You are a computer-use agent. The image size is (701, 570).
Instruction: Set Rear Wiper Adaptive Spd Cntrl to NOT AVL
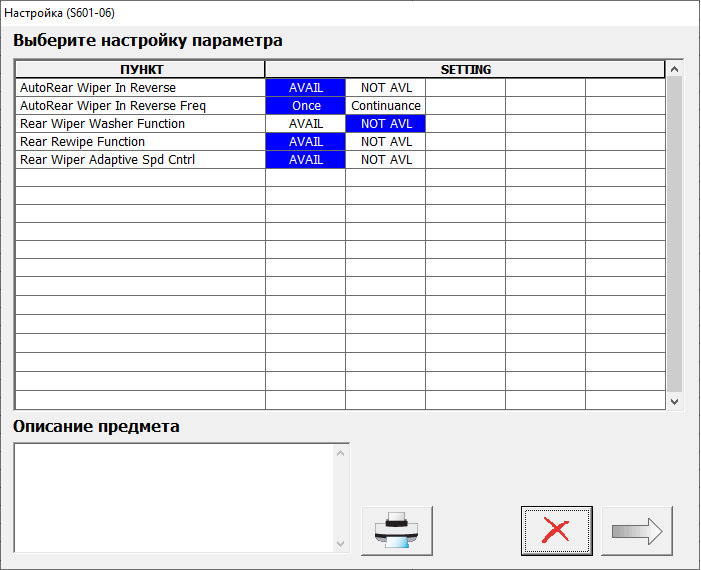click(x=385, y=160)
